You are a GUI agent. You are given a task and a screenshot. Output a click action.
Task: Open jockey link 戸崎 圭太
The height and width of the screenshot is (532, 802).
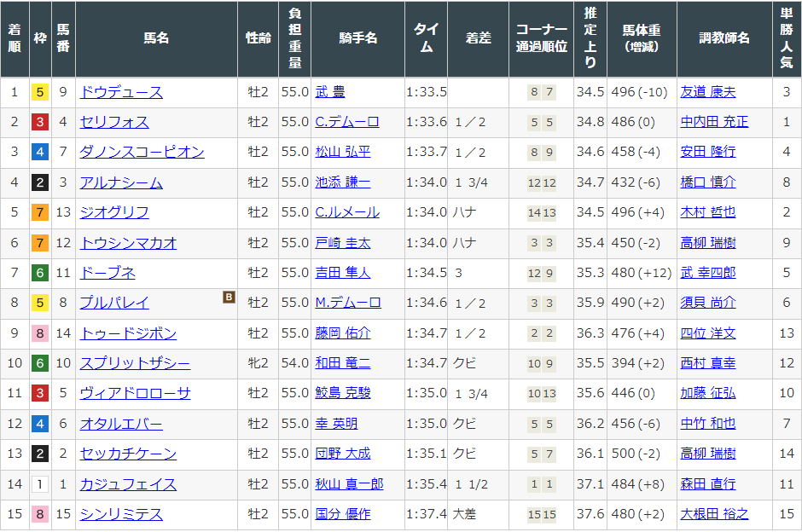click(x=343, y=243)
